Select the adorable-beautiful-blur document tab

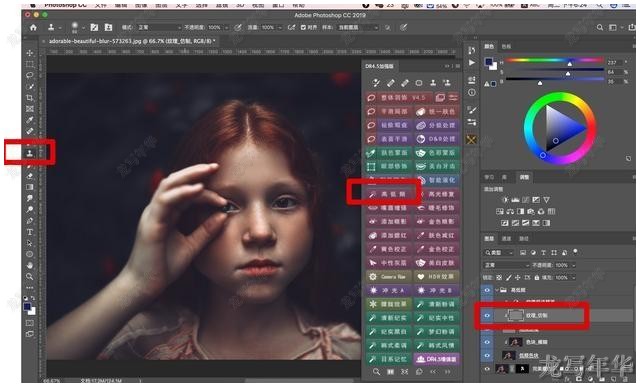coord(132,41)
